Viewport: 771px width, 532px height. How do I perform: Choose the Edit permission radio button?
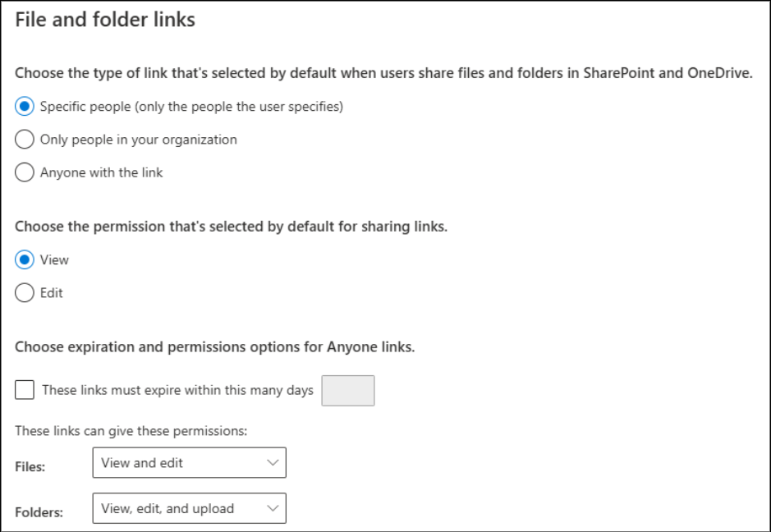coord(25,293)
